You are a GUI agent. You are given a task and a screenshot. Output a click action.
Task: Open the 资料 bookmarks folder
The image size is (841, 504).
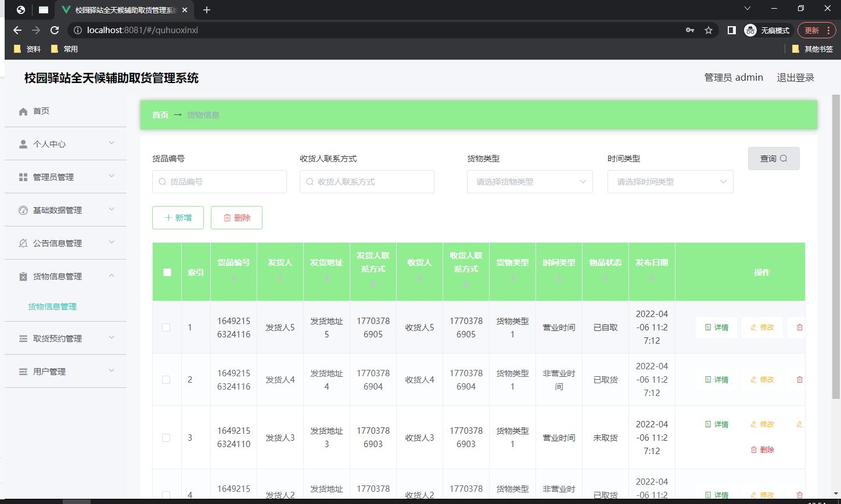(x=27, y=49)
